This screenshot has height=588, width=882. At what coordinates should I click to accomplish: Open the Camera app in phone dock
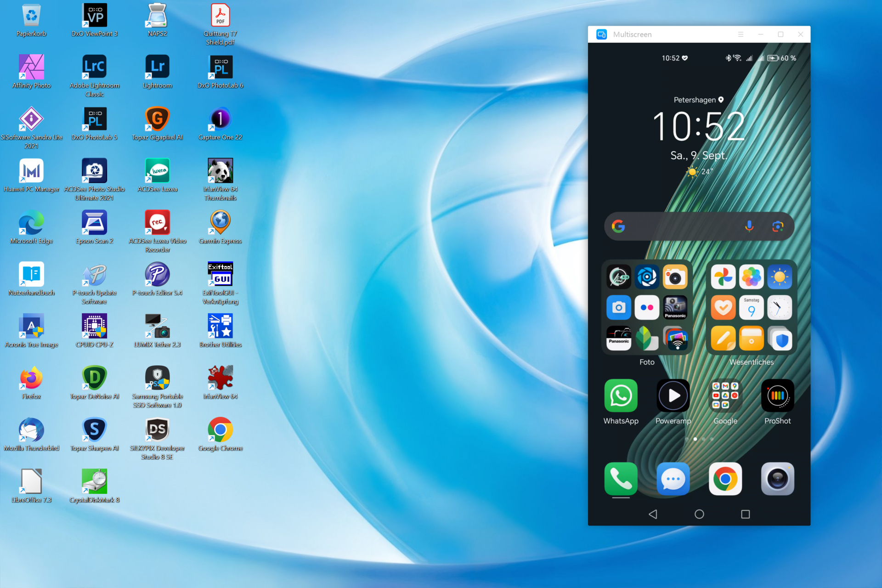(x=777, y=479)
